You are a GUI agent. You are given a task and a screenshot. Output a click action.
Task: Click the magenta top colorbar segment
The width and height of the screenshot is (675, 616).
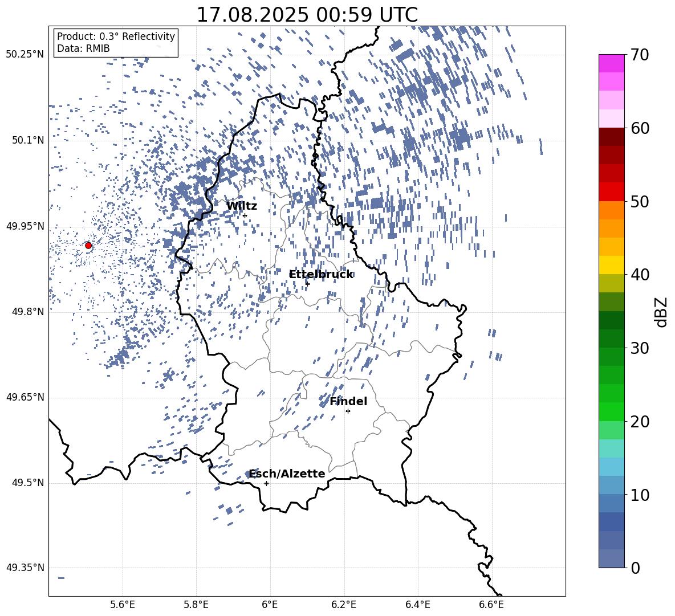click(x=611, y=63)
